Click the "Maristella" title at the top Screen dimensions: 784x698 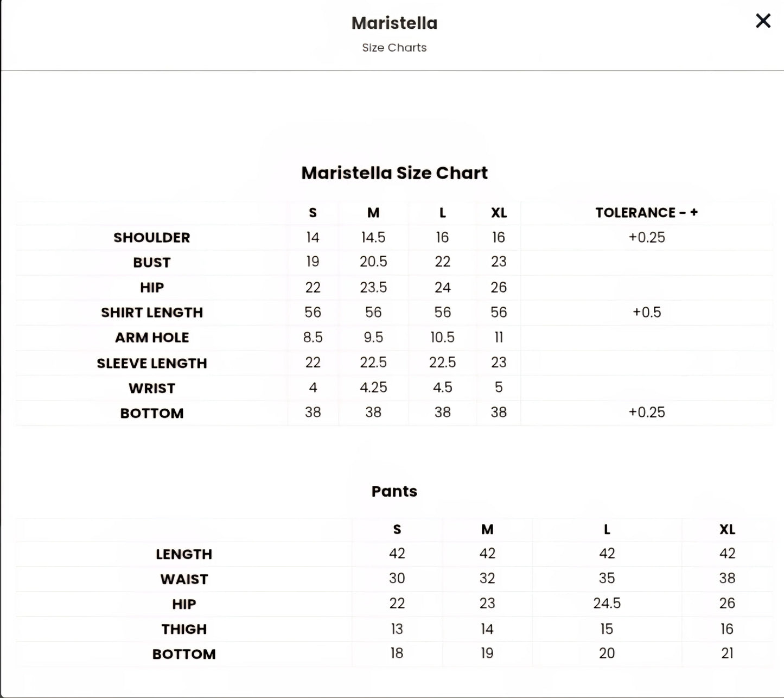point(394,23)
